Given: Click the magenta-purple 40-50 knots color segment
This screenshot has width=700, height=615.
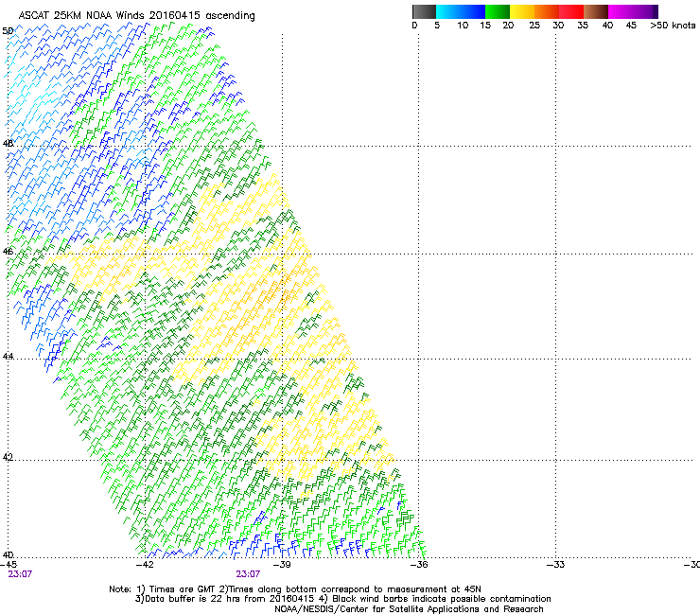Looking at the screenshot, I should click(x=633, y=11).
